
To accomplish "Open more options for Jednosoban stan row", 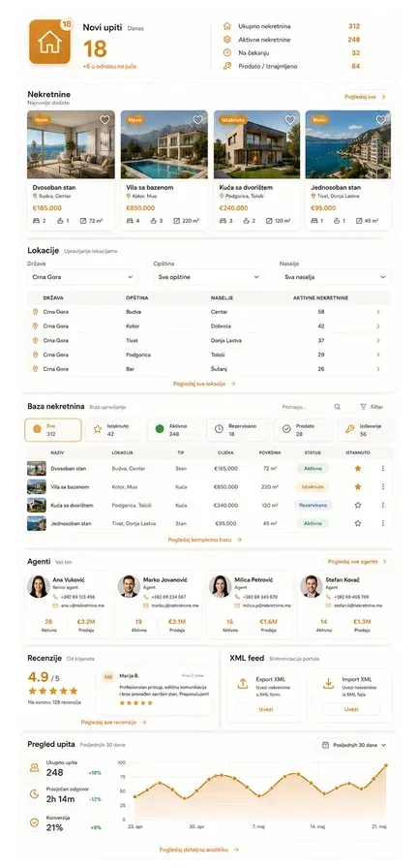I will (382, 523).
